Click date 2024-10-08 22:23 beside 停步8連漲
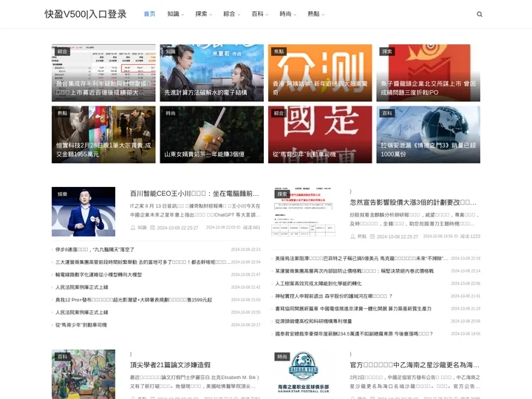 (x=245, y=250)
